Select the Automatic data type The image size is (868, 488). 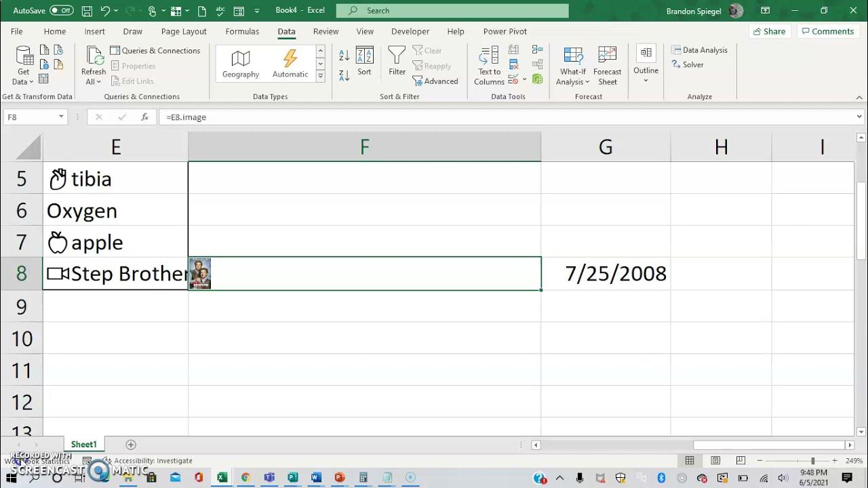pyautogui.click(x=290, y=64)
